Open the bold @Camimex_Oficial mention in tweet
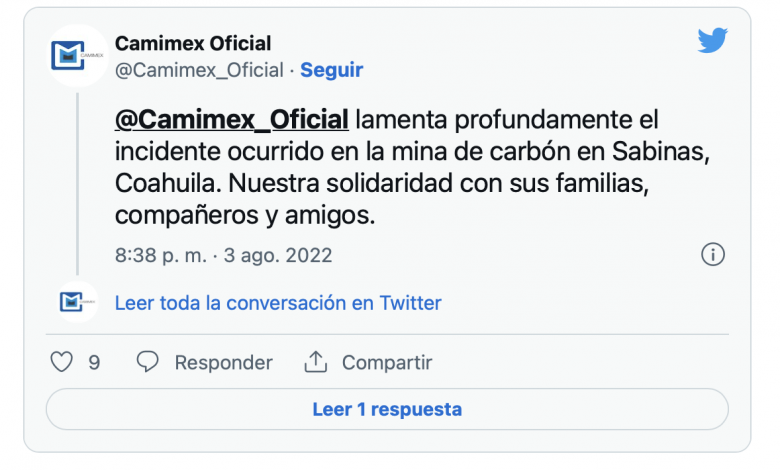This screenshot has width=780, height=470. click(x=232, y=118)
